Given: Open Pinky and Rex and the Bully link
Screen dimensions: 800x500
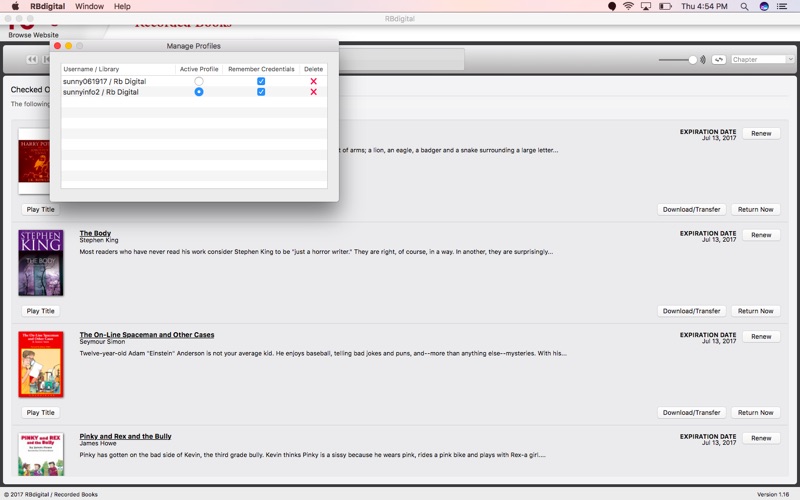Looking at the screenshot, I should point(126,436).
